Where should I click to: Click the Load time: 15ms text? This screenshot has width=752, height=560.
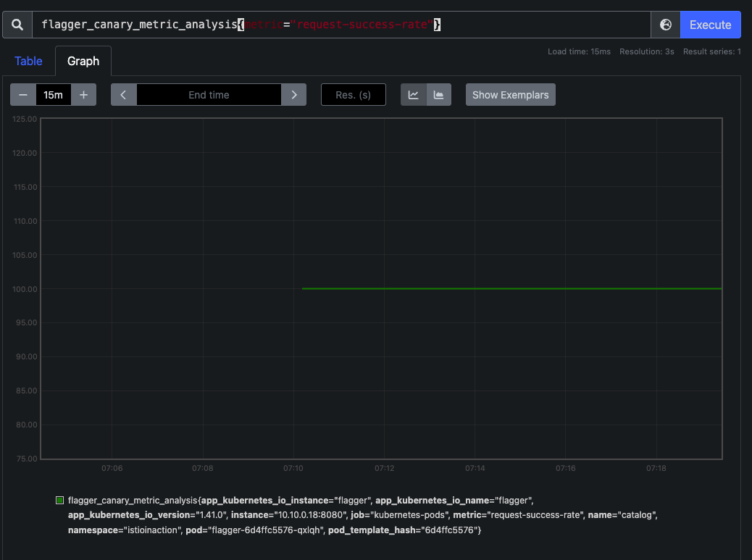[x=579, y=51]
